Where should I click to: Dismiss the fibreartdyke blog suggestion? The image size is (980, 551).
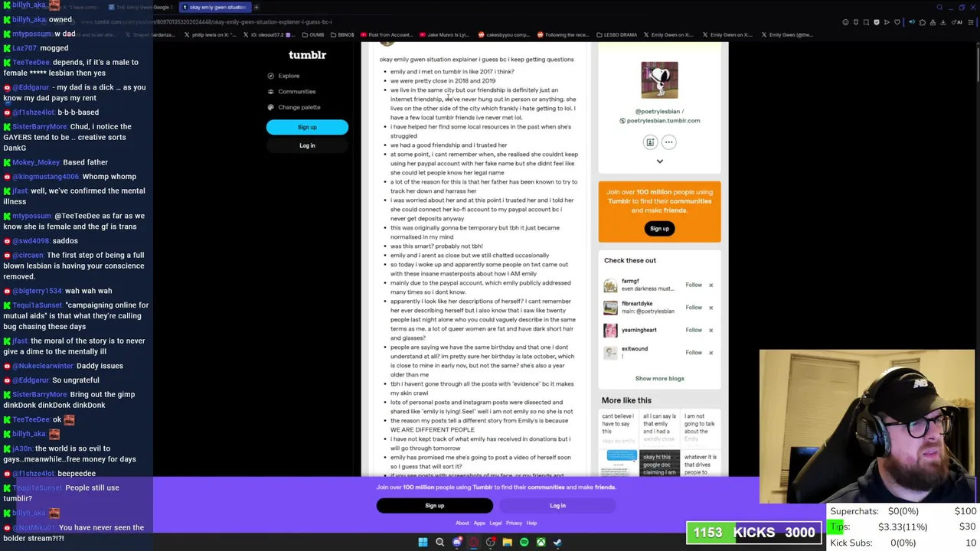coord(710,308)
